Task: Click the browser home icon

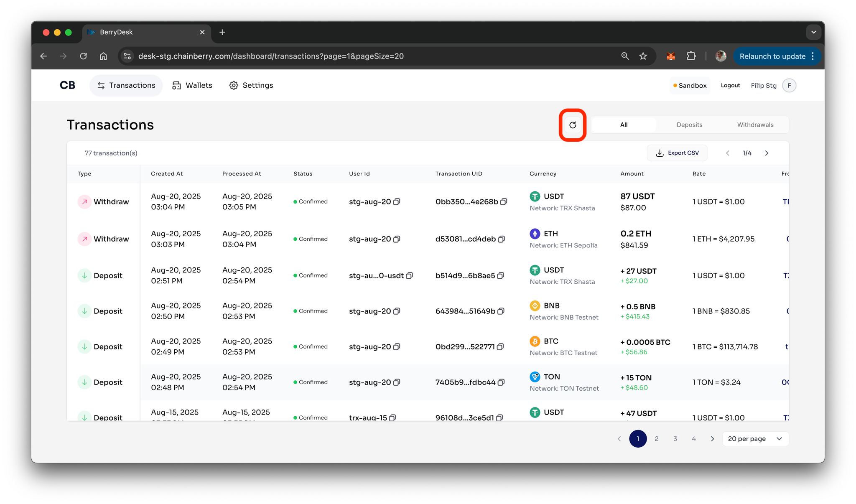Action: (x=103, y=56)
